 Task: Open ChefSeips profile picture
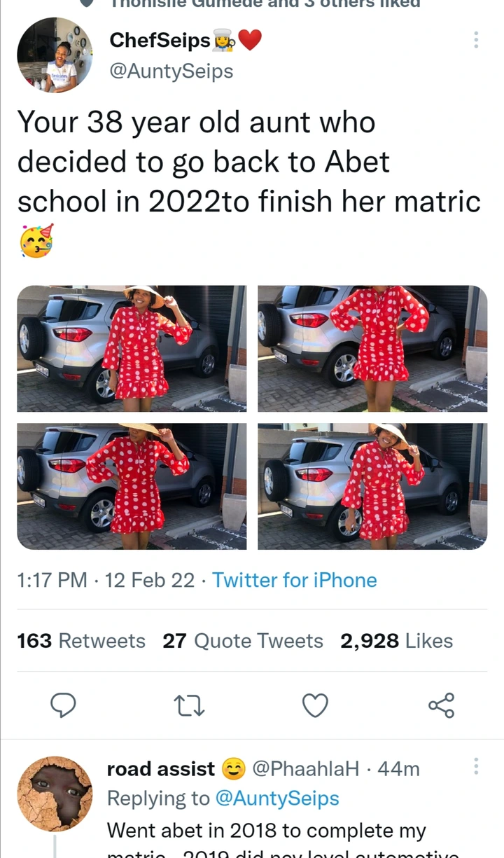[x=55, y=55]
